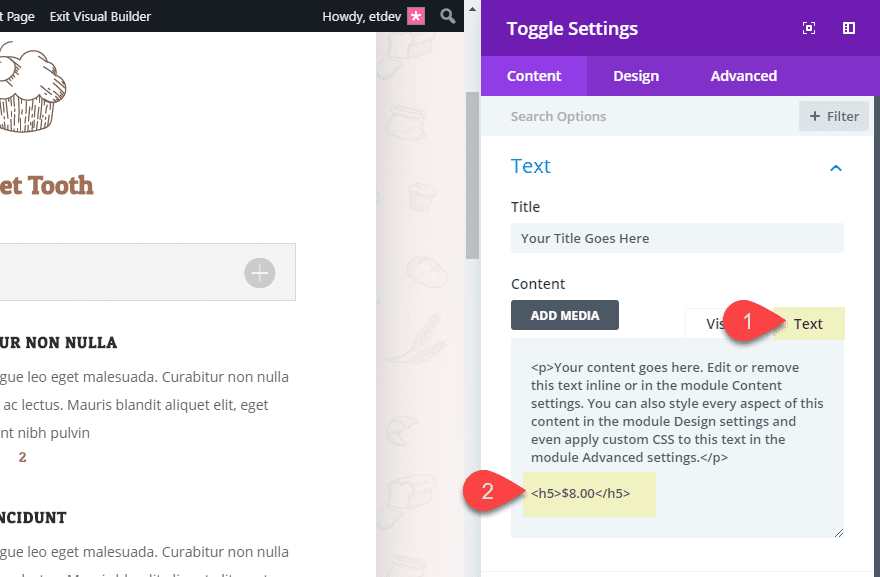This screenshot has width=880, height=577.
Task: Click the gray plus circle icon
Action: 260,272
